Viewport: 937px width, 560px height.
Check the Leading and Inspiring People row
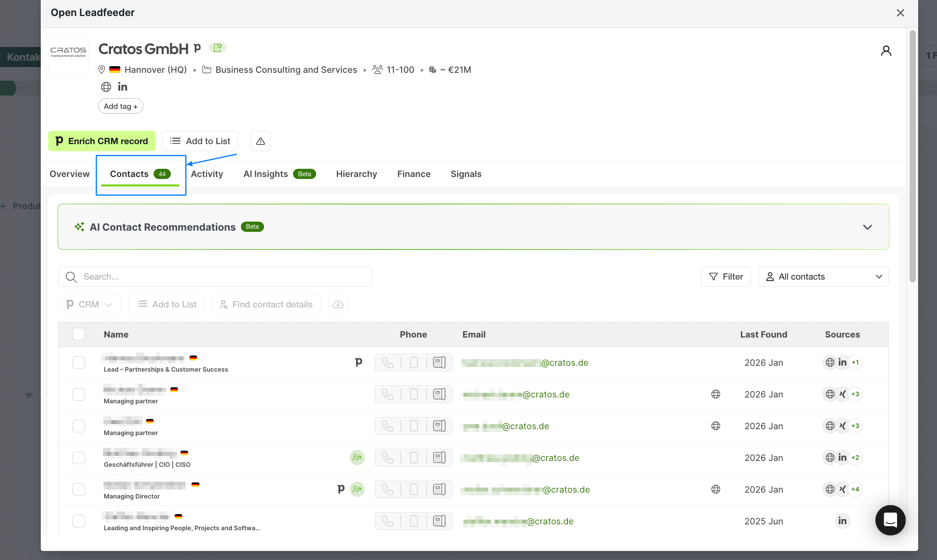[79, 521]
